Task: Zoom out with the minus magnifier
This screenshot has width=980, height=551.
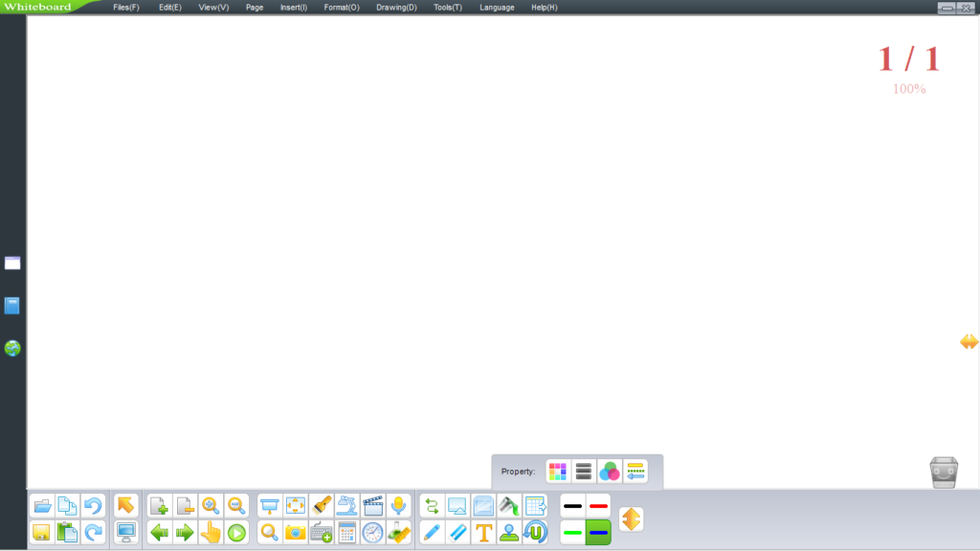Action: point(237,505)
